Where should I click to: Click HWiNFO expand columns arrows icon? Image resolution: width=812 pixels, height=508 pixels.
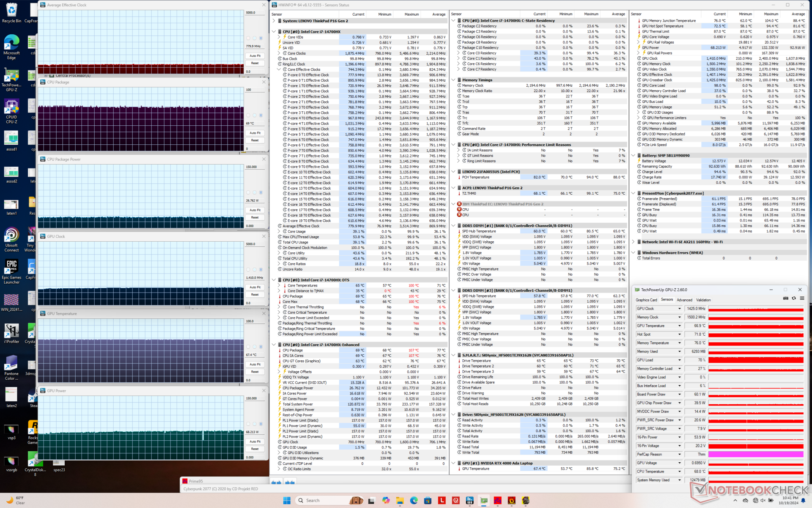tap(276, 483)
